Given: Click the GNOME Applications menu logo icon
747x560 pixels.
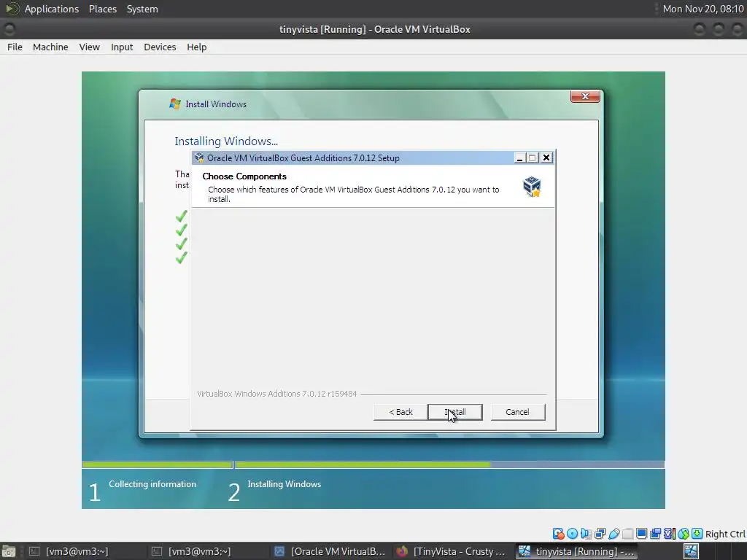Looking at the screenshot, I should (12, 9).
